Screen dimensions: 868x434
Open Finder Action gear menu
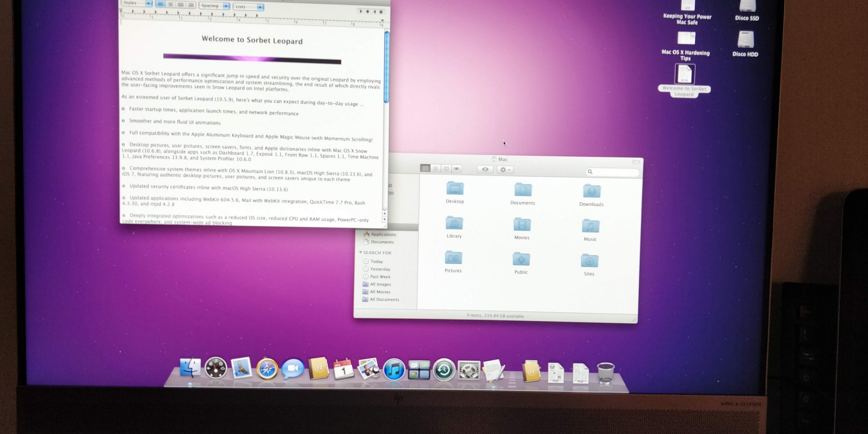point(505,170)
